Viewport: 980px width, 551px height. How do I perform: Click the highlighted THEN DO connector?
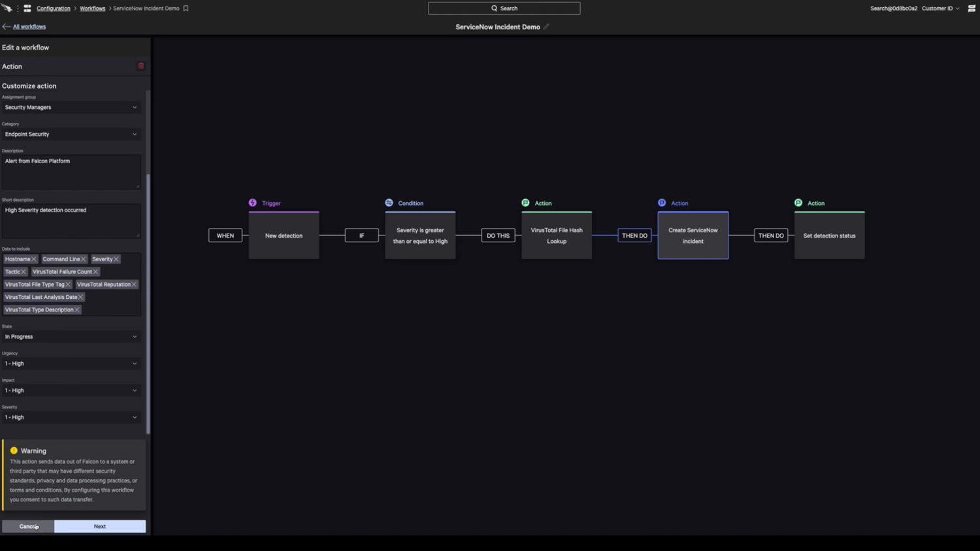pyautogui.click(x=634, y=236)
